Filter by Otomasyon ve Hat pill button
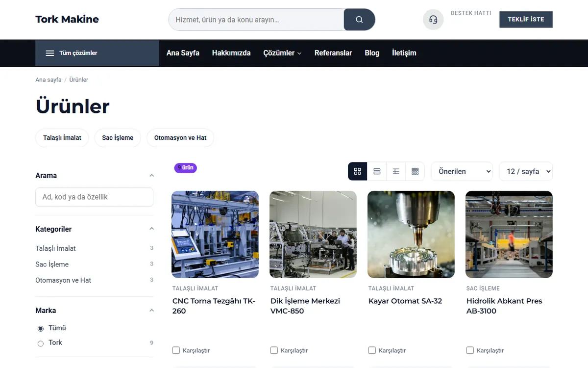This screenshot has width=588, height=368. (180, 138)
